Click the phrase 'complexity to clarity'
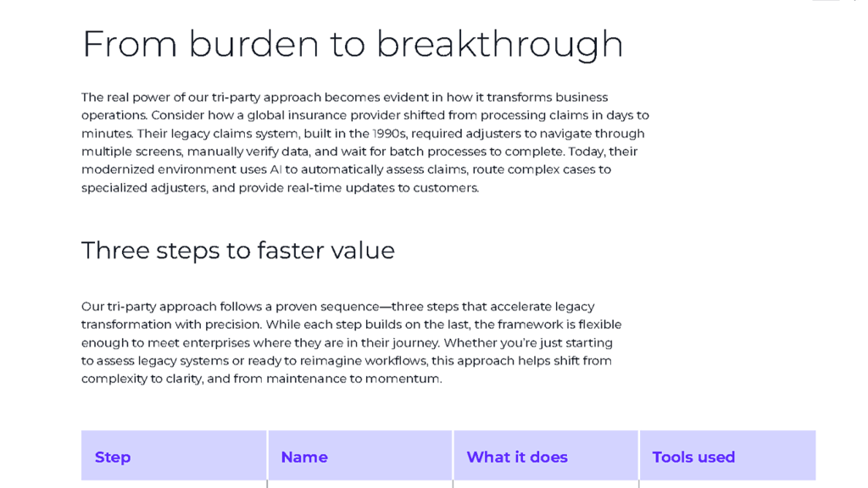 coord(142,379)
